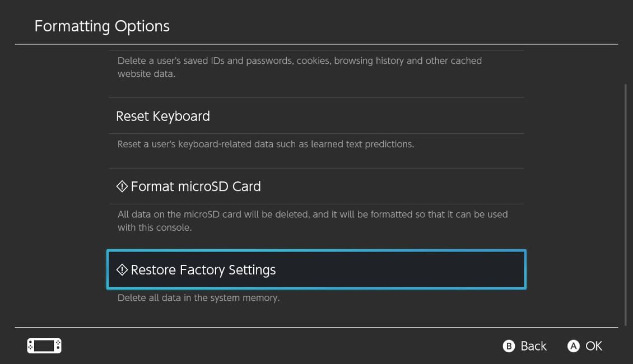Image resolution: width=633 pixels, height=364 pixels.
Task: Click the cached website data description
Action: (299, 67)
